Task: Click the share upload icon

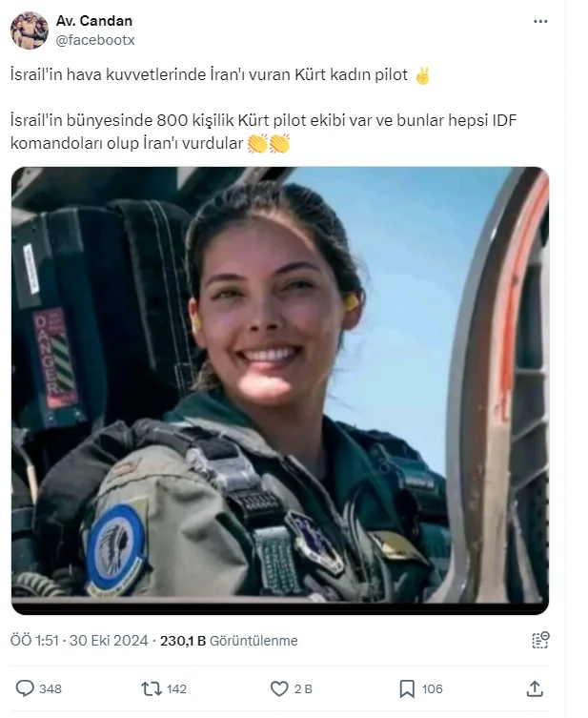Action: point(535,688)
